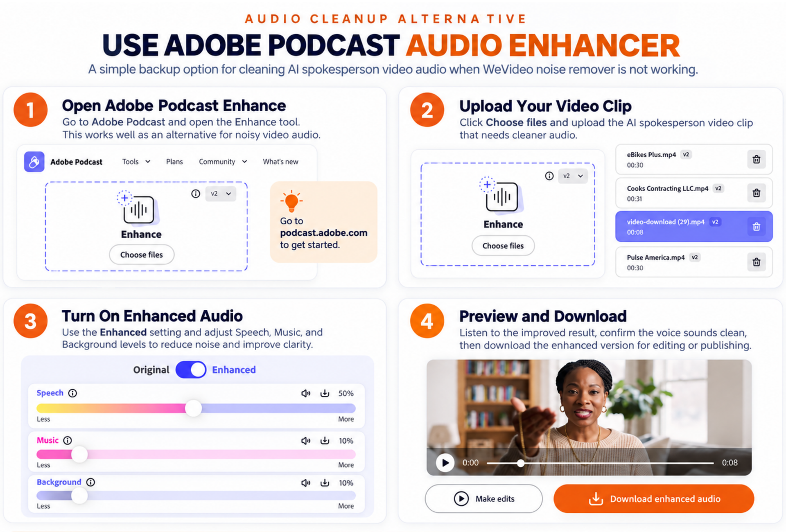Open the v2 dropdown in step 2 panel
The image size is (786, 532).
573,176
